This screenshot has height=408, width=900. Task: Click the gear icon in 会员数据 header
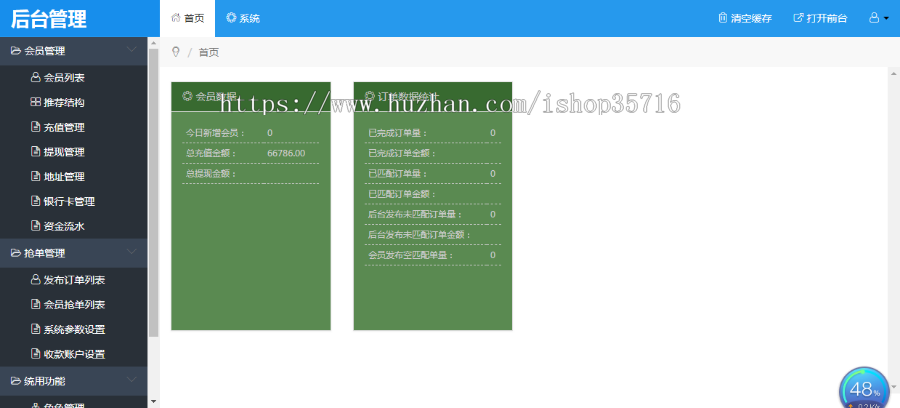[x=187, y=96]
